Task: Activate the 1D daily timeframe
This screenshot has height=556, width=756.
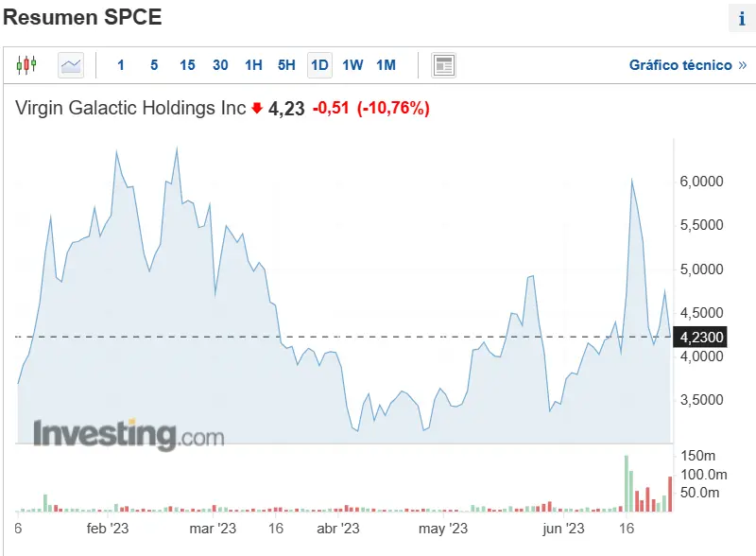Action: [x=319, y=65]
